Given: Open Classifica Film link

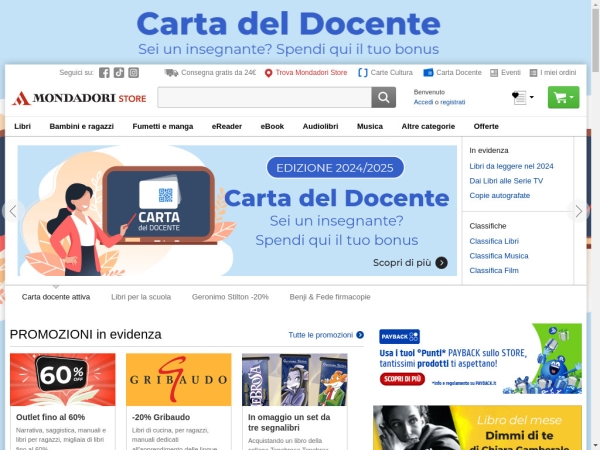Looking at the screenshot, I should point(494,270).
